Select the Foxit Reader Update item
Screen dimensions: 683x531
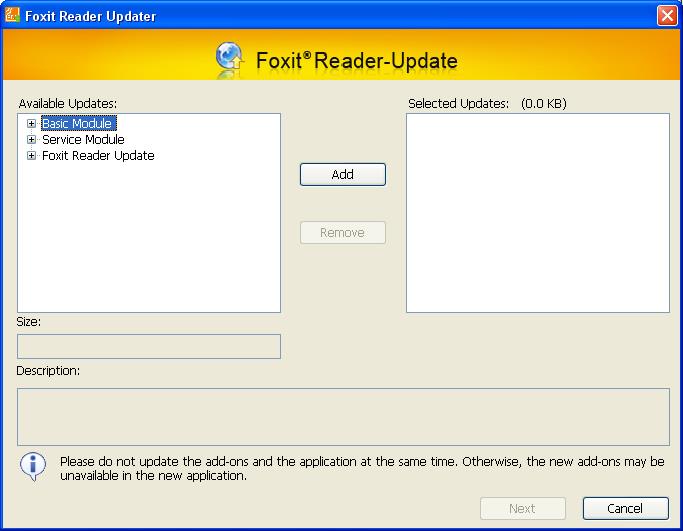[98, 156]
